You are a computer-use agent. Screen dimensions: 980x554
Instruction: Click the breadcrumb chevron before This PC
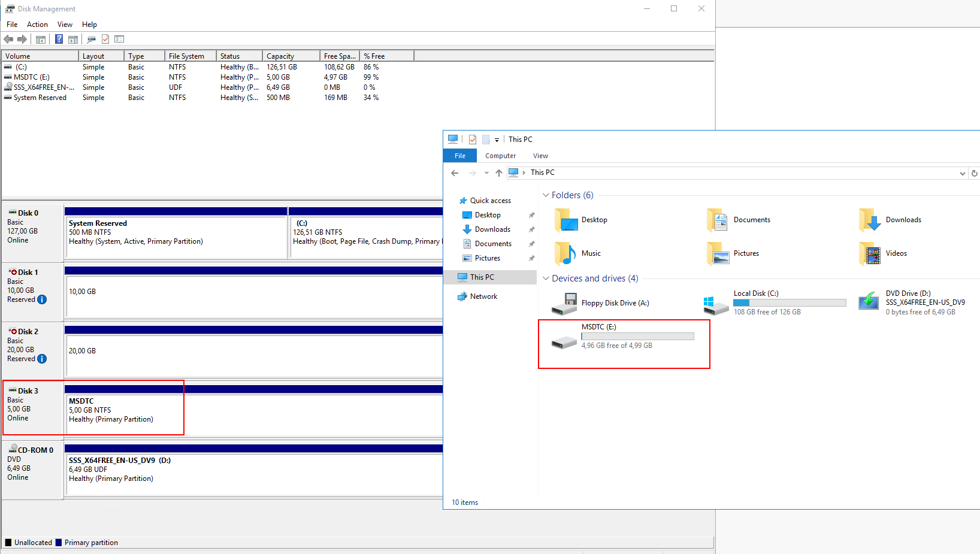pyautogui.click(x=524, y=172)
